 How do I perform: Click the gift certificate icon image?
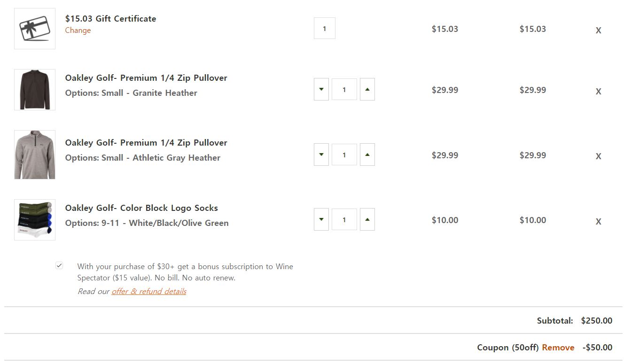[35, 29]
